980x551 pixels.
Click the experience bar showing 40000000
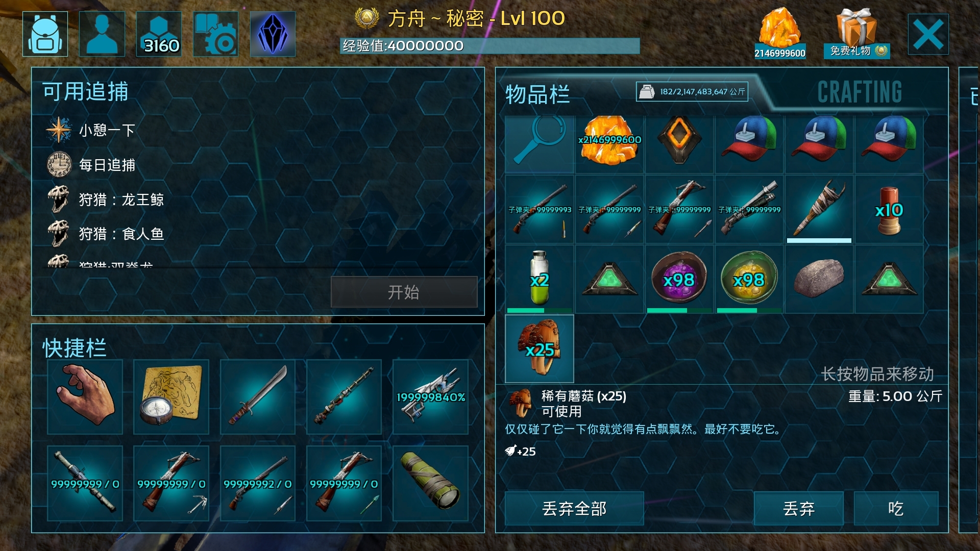click(490, 46)
